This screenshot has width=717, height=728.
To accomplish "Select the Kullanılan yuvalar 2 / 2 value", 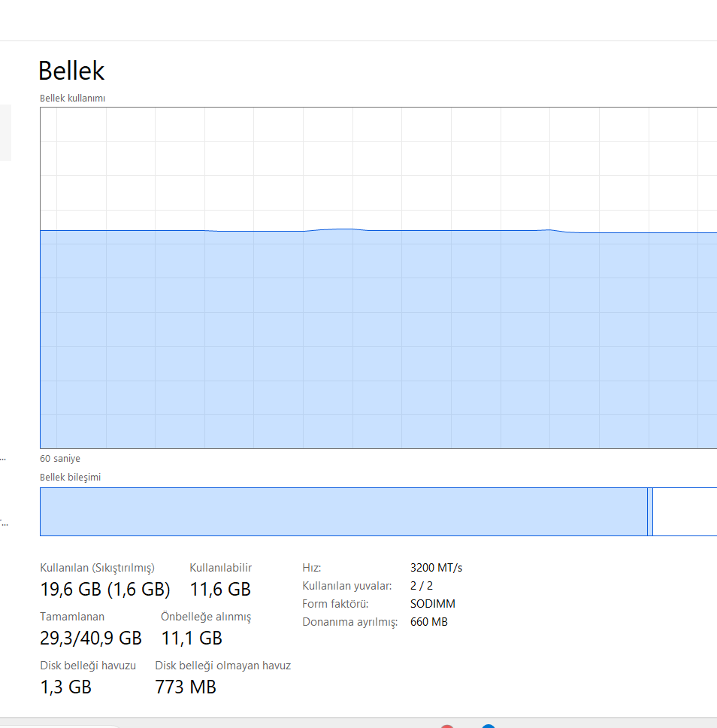I will click(x=422, y=586).
